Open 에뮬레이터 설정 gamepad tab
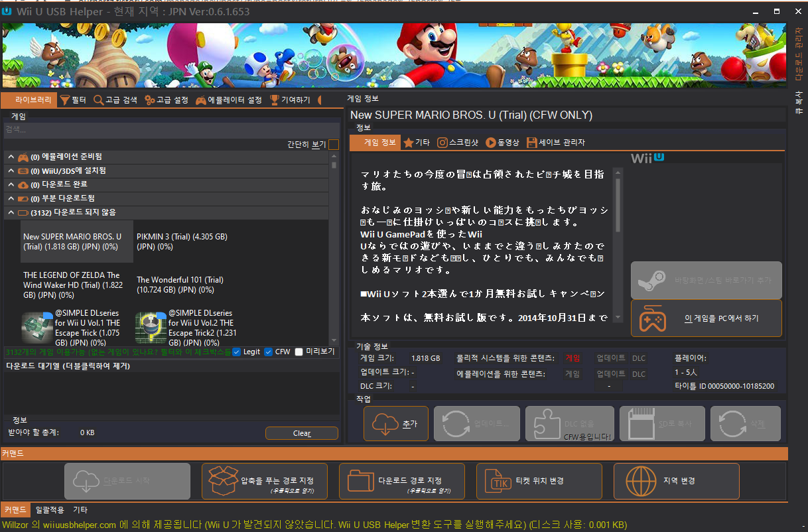 229,100
